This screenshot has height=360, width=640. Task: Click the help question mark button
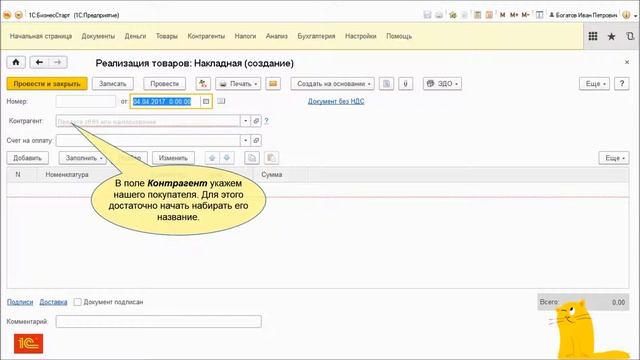click(x=622, y=84)
